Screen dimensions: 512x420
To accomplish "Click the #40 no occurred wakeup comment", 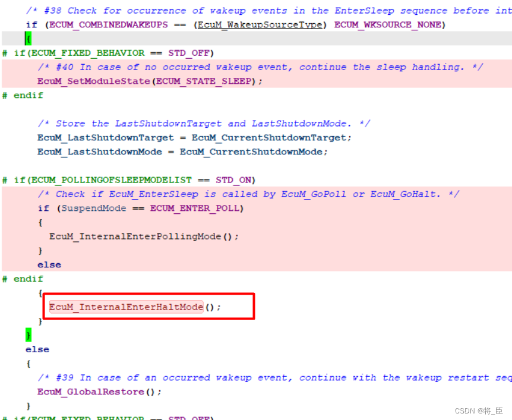I will pyautogui.click(x=260, y=67).
